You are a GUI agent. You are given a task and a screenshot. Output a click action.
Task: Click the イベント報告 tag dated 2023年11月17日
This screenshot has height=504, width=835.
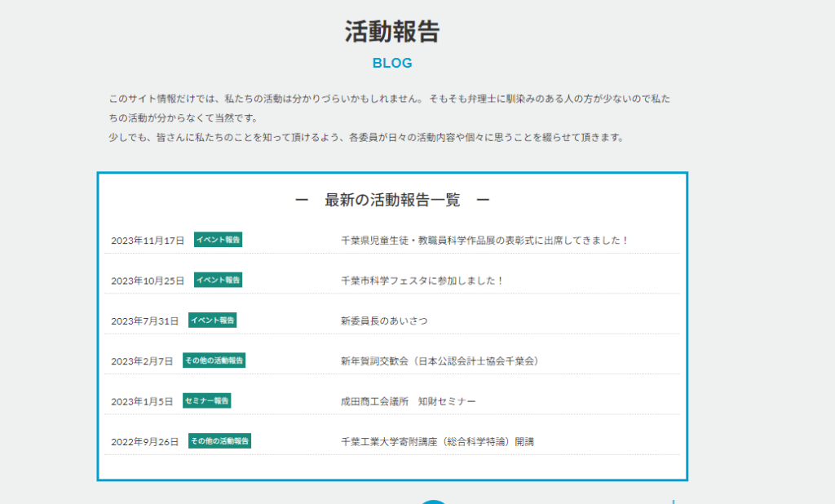coord(218,240)
